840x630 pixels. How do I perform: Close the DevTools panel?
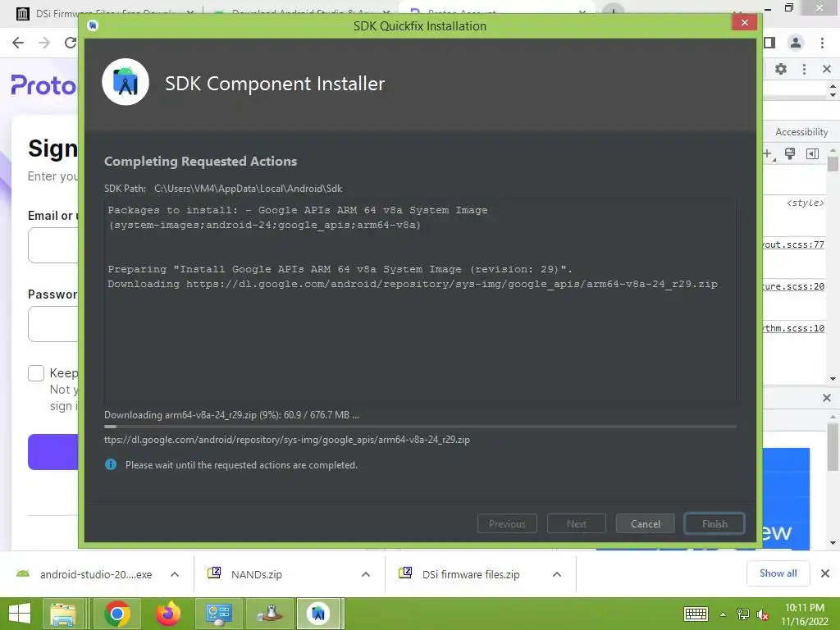(826, 69)
